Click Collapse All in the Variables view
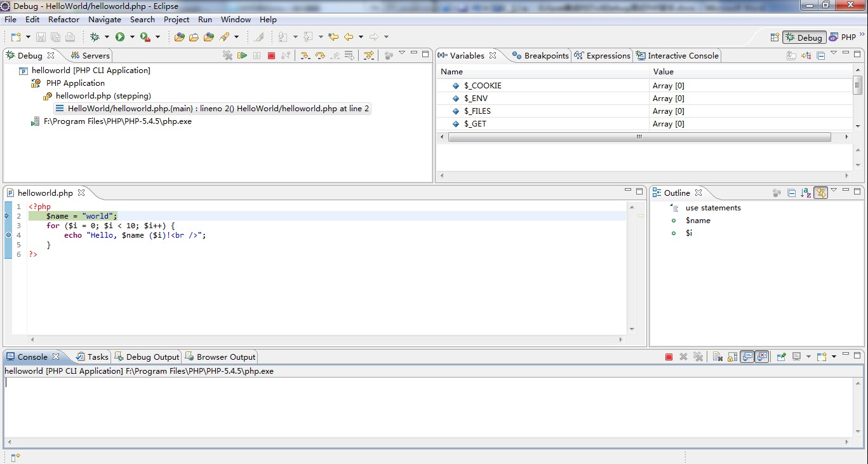 tap(821, 56)
